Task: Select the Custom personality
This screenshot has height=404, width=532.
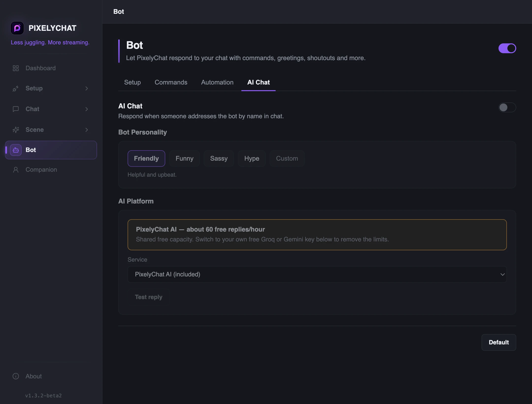Action: pos(287,158)
